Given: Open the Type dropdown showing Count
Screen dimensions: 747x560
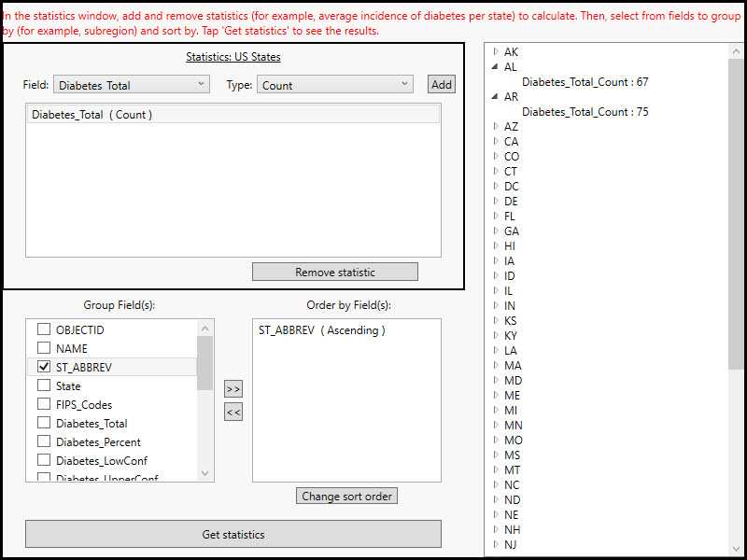Looking at the screenshot, I should (x=335, y=85).
